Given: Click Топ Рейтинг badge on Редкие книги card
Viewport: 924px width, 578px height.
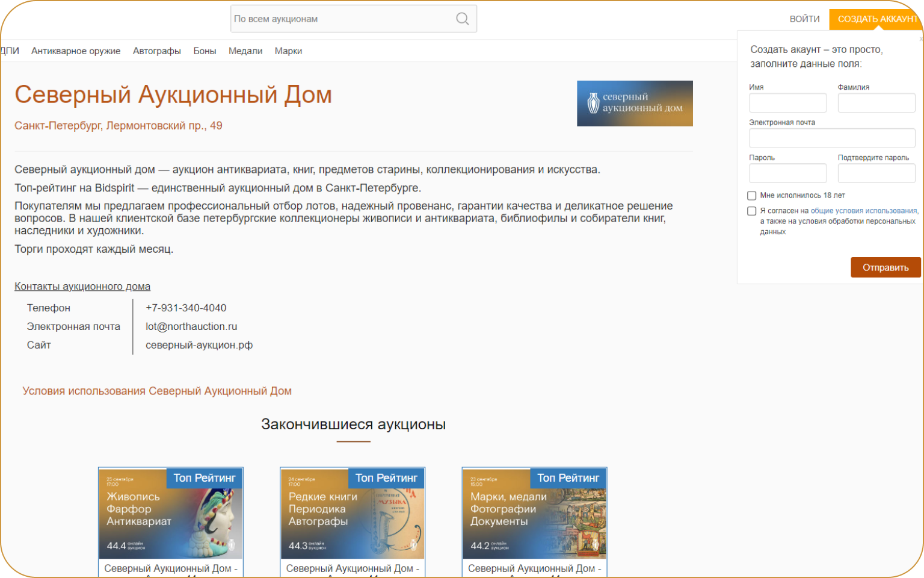Looking at the screenshot, I should click(x=386, y=478).
